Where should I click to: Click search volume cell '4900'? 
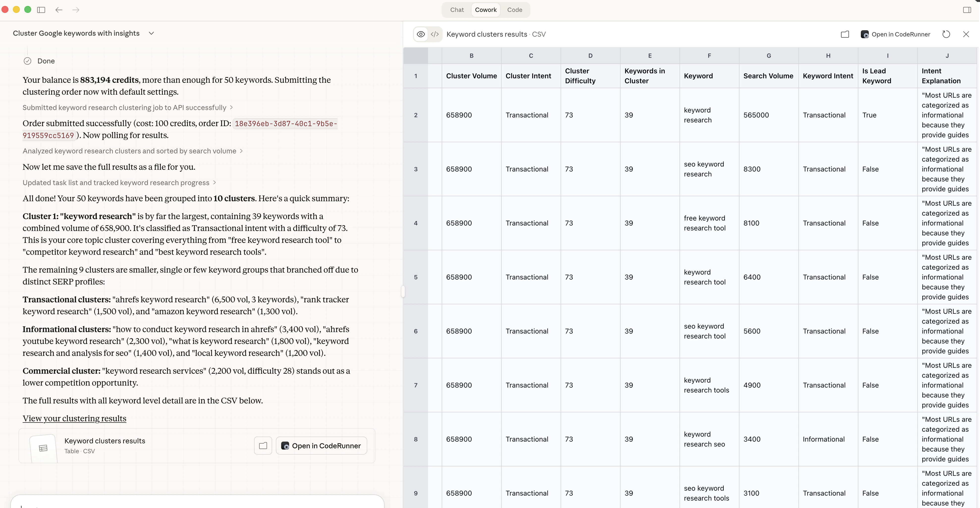[x=768, y=385]
